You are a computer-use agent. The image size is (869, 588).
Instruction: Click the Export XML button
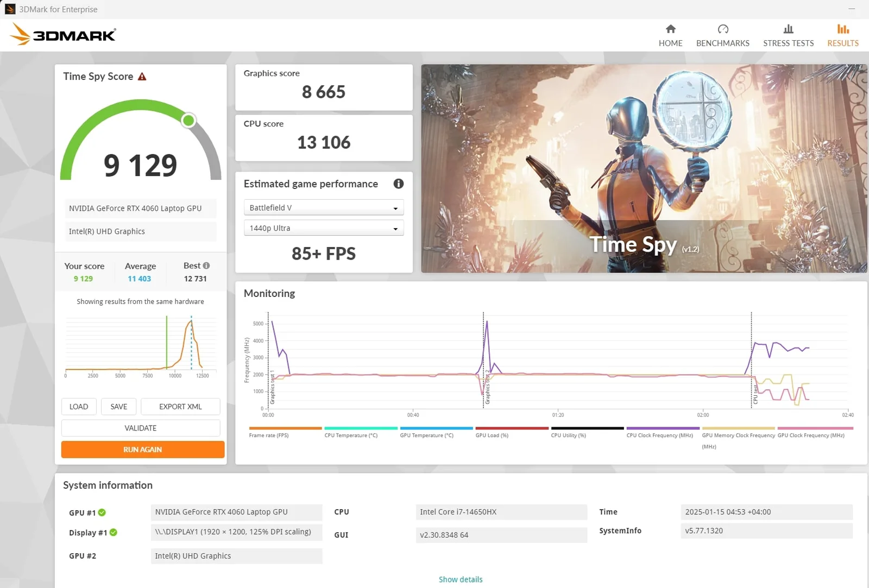pos(180,407)
